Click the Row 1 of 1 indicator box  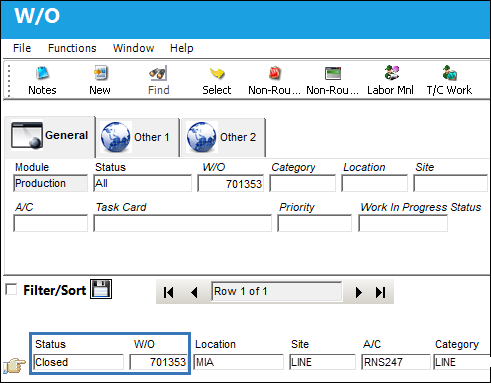pyautogui.click(x=276, y=292)
